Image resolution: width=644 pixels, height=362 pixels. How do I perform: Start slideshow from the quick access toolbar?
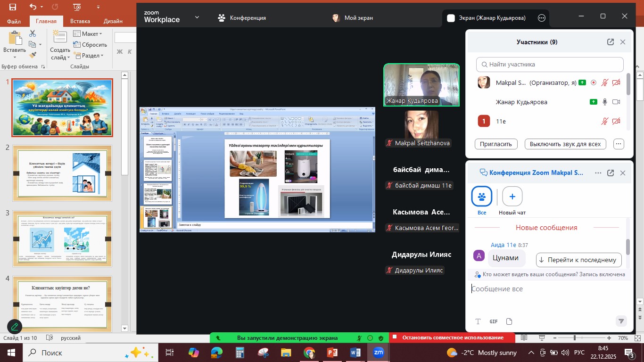point(77,7)
